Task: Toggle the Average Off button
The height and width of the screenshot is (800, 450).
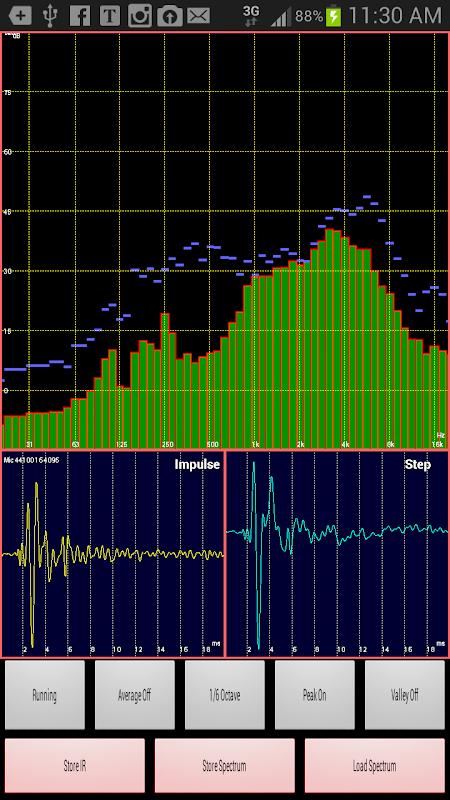Action: [135, 695]
